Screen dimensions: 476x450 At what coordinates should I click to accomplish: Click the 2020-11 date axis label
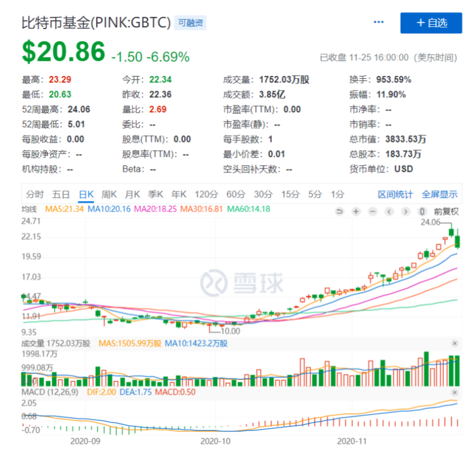click(x=352, y=441)
